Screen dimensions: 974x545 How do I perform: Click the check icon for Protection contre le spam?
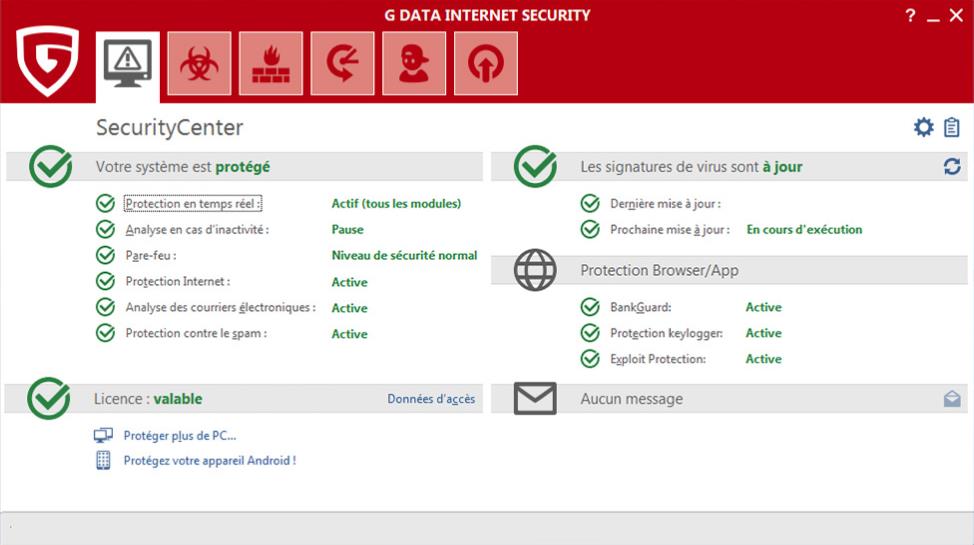[106, 333]
